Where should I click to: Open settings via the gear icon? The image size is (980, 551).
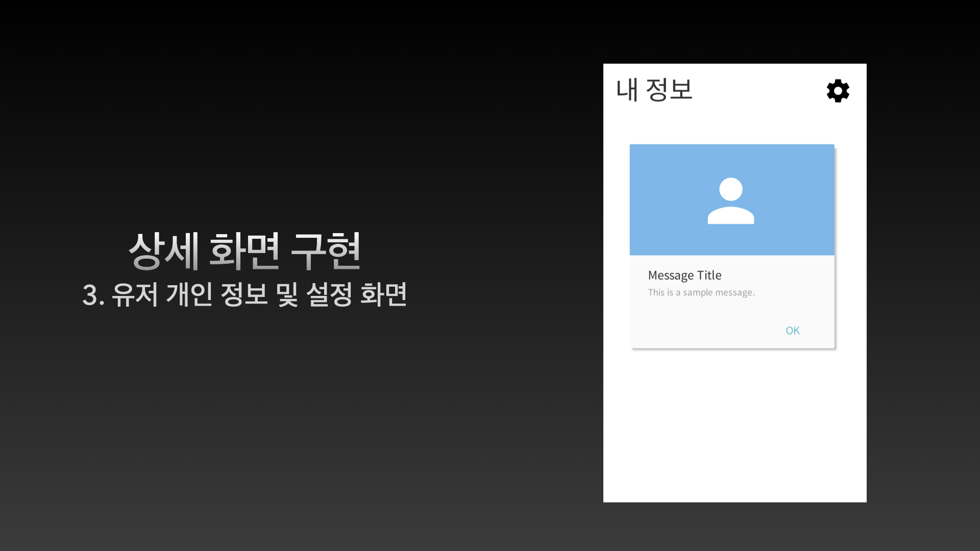pos(838,91)
